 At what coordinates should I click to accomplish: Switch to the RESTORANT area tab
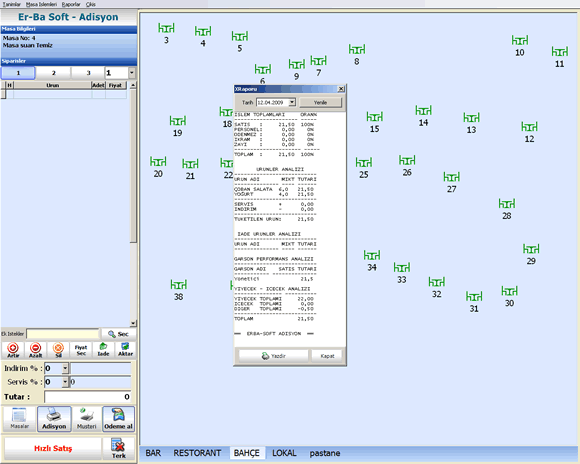pyautogui.click(x=197, y=453)
